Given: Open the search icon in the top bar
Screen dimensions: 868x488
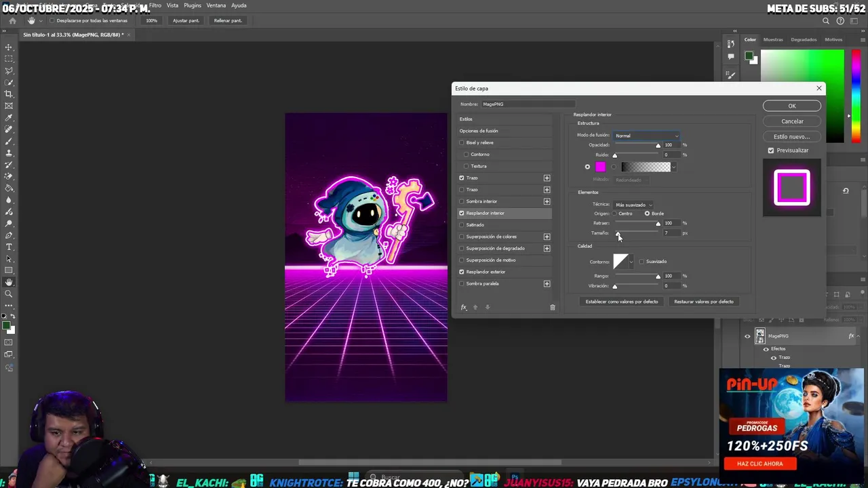Looking at the screenshot, I should coord(826,21).
